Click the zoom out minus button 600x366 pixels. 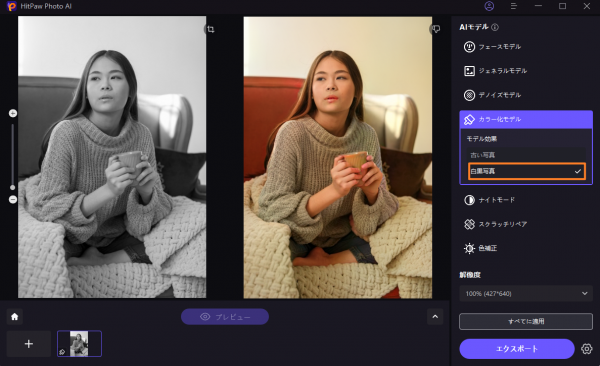pos(13,199)
